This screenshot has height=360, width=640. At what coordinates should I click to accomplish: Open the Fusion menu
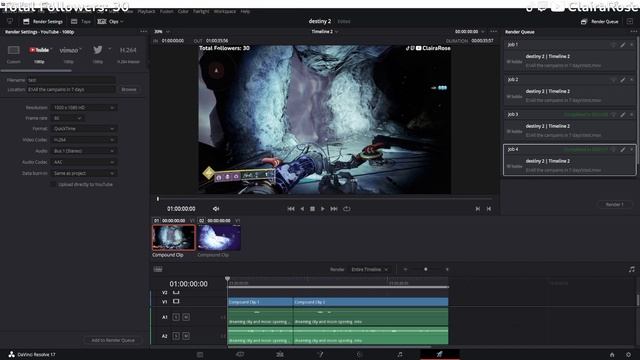167,11
